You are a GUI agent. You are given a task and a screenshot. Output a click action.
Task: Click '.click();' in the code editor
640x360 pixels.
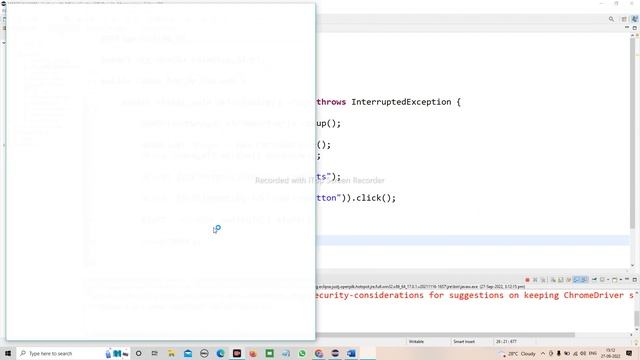pyautogui.click(x=373, y=198)
